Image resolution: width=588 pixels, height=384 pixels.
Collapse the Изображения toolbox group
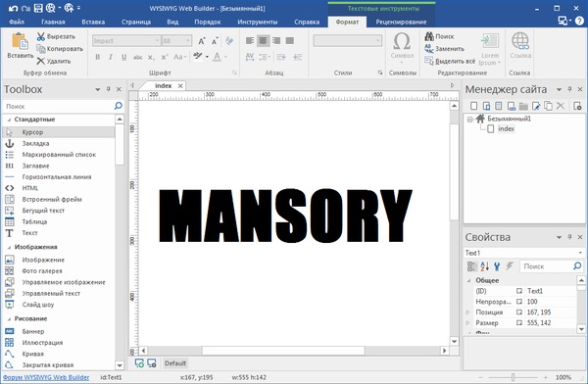click(x=9, y=247)
